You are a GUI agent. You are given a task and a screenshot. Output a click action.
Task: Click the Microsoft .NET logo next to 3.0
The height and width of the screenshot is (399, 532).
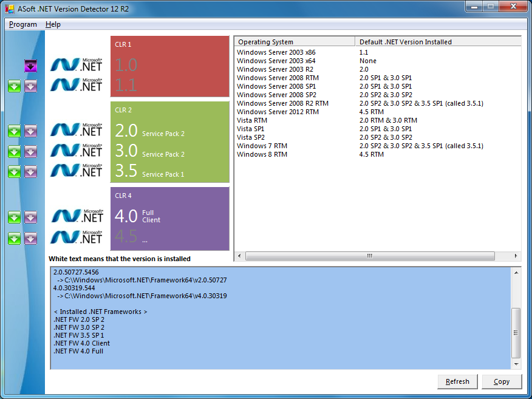point(77,150)
